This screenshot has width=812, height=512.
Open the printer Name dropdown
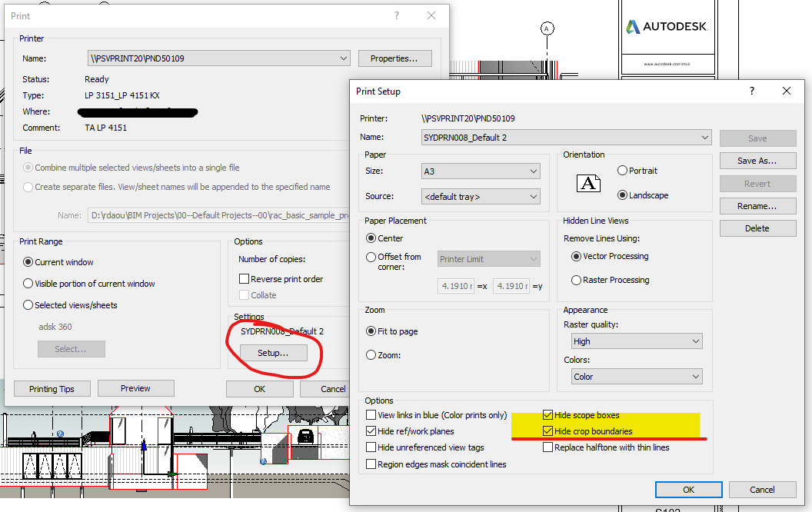(x=343, y=58)
